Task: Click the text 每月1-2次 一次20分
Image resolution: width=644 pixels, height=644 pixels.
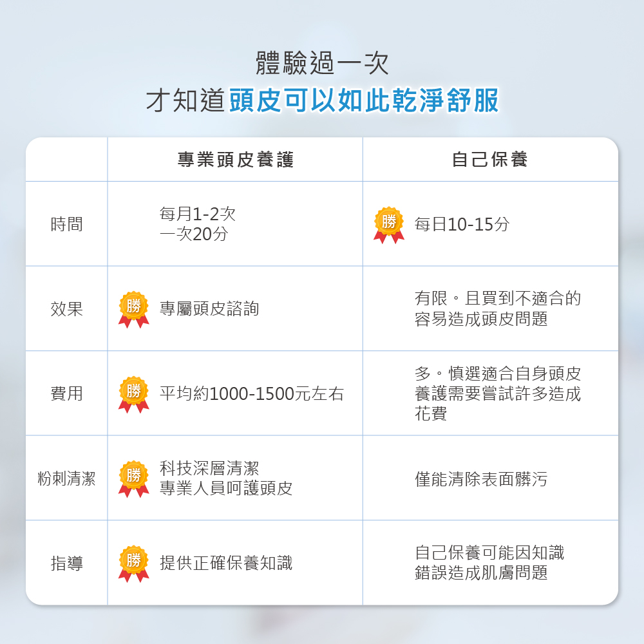Action: (x=198, y=224)
